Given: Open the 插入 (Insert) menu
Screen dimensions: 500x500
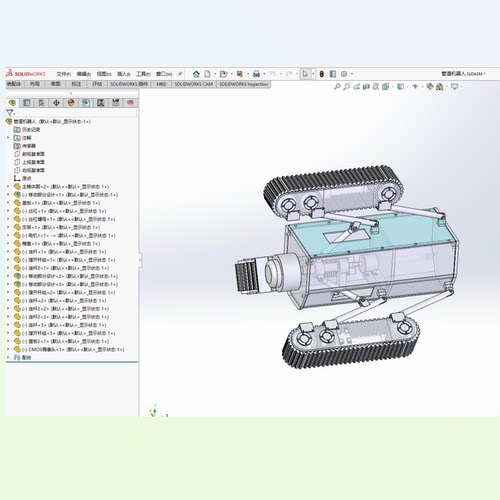Looking at the screenshot, I should 123,74.
